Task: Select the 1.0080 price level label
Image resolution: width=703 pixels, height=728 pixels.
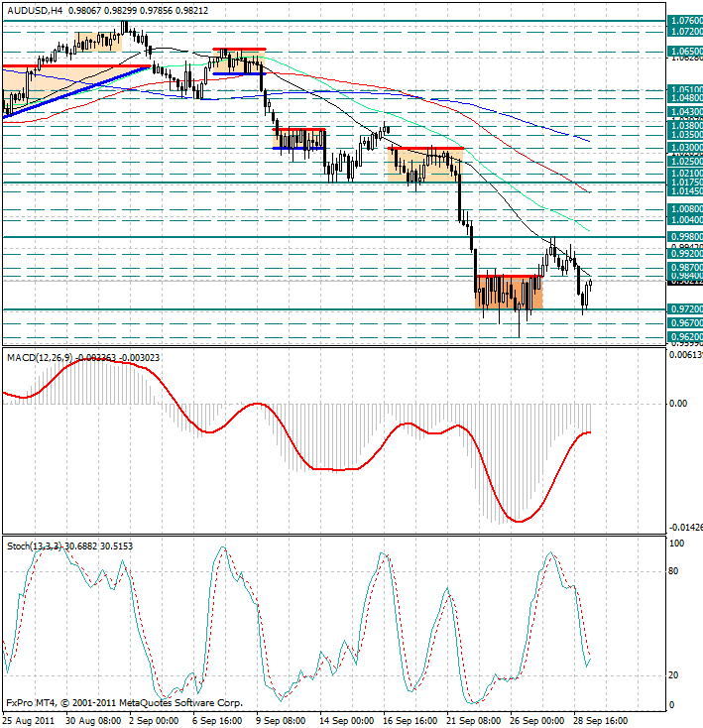Action: click(x=685, y=209)
